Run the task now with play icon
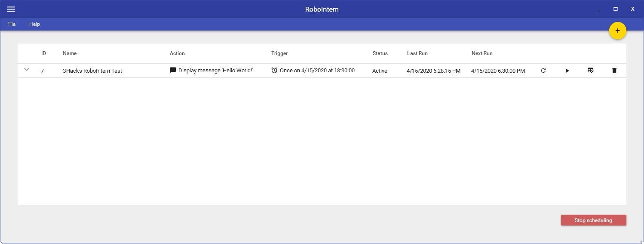The width and height of the screenshot is (644, 244). (x=567, y=71)
